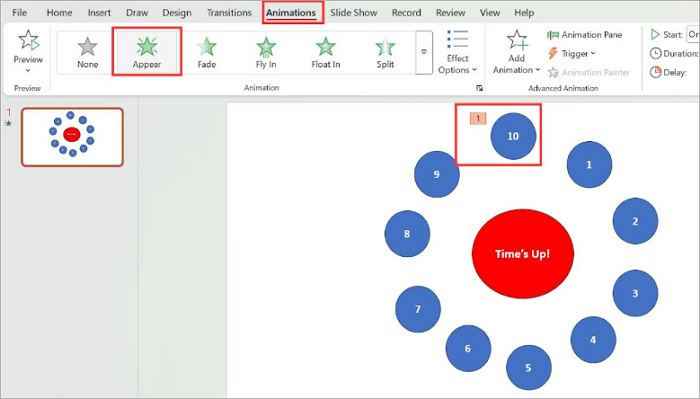Viewport: 700px width, 399px height.
Task: Select the blue circle labeled 2
Action: [635, 221]
